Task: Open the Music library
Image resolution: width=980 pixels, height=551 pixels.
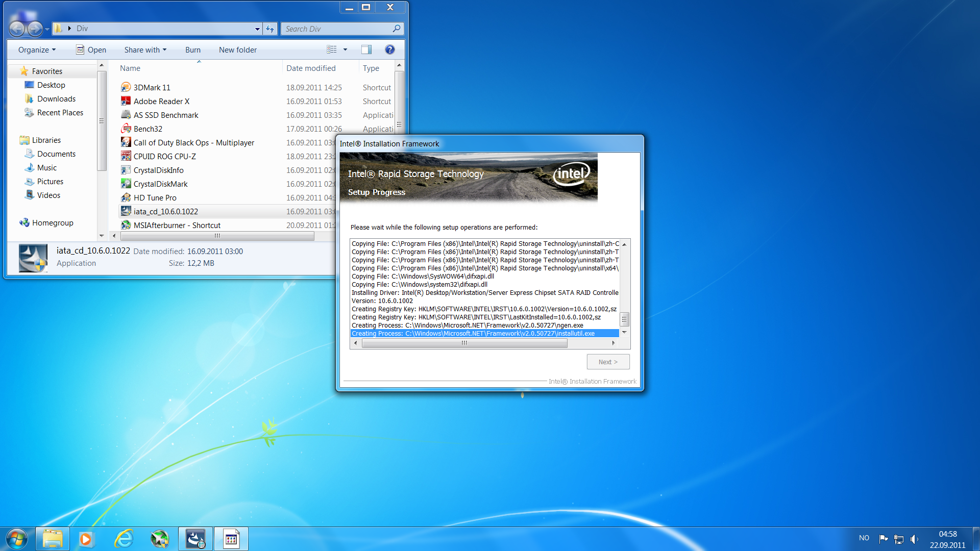Action: click(x=47, y=167)
